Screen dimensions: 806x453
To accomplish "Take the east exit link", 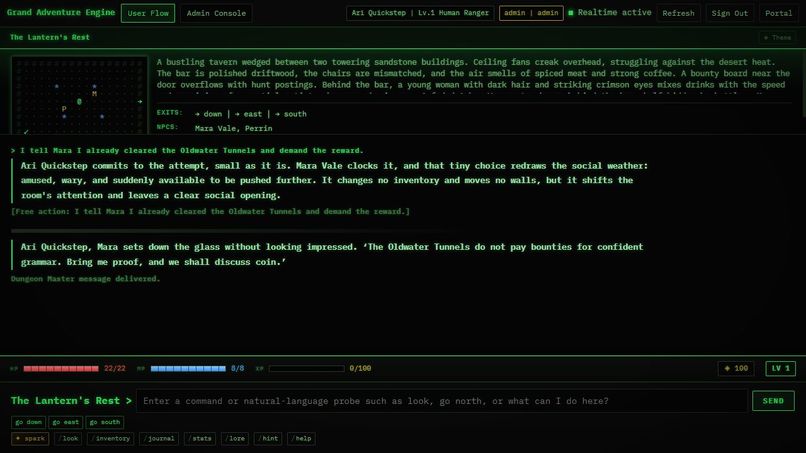I will (x=248, y=114).
